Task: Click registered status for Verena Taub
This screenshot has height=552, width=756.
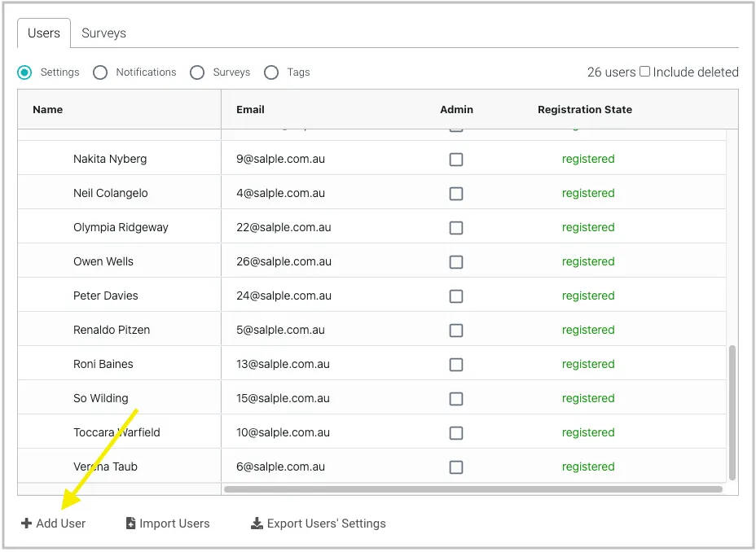Action: pos(588,467)
